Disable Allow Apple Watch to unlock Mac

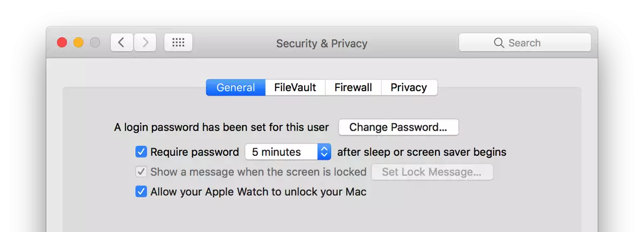[x=141, y=192]
